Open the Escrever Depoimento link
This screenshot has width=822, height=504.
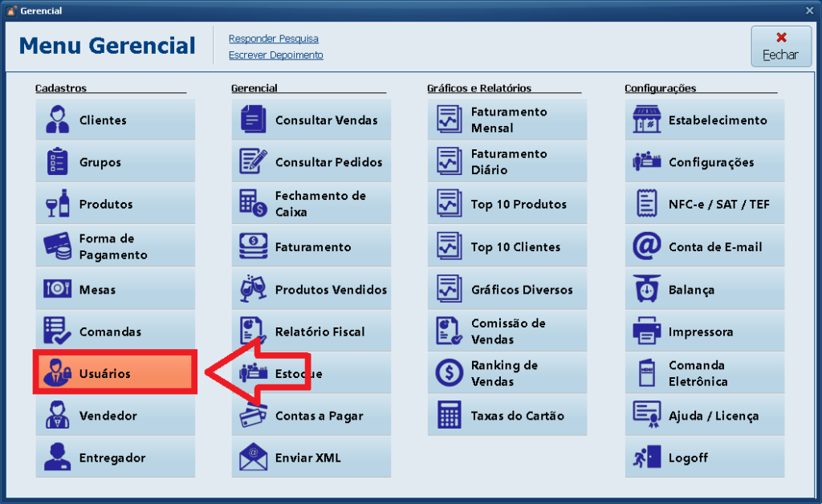pos(275,55)
